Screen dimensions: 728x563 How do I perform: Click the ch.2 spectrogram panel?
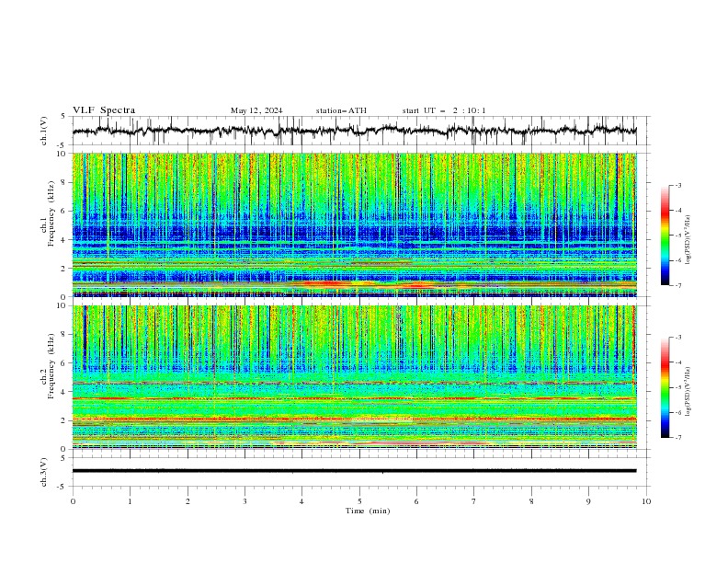pyautogui.click(x=355, y=377)
